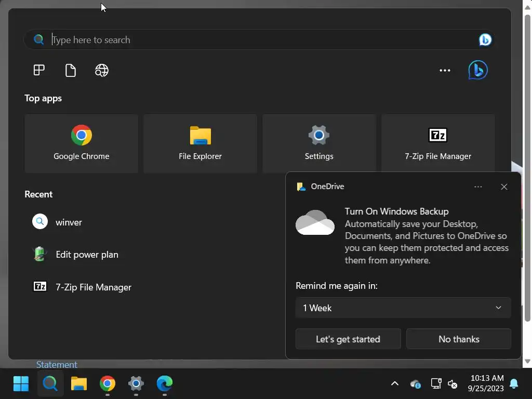The width and height of the screenshot is (532, 399).
Task: Open File Explorer tile in Top apps
Action: (x=200, y=143)
